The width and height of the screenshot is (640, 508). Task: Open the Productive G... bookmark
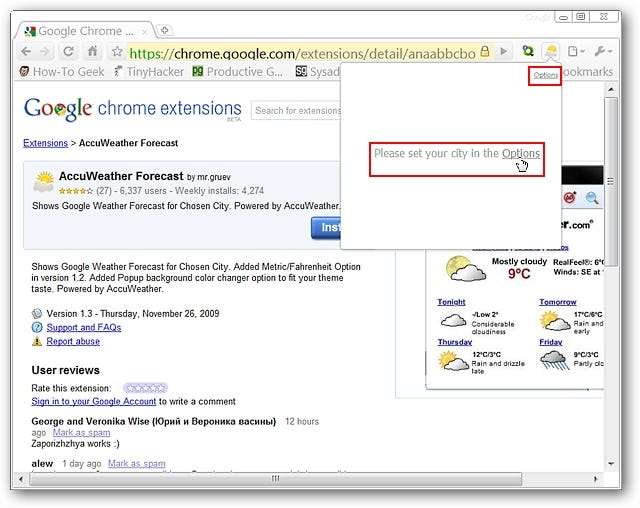[237, 72]
